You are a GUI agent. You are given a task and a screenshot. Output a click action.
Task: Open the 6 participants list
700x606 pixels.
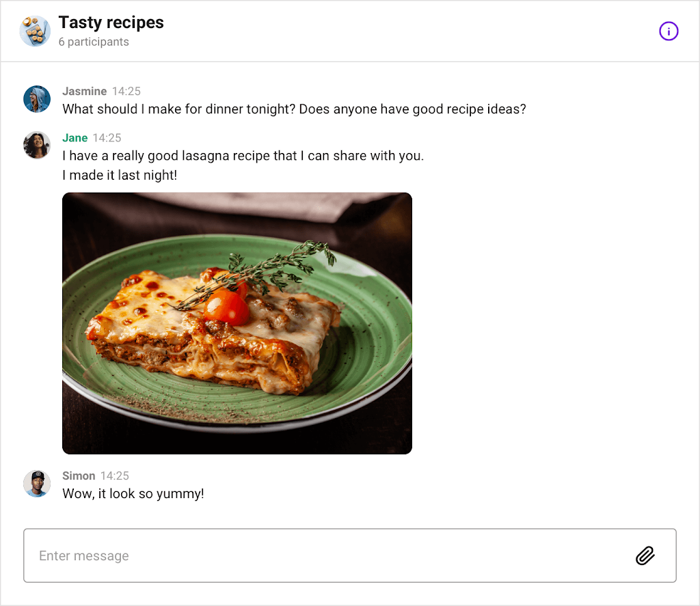pyautogui.click(x=94, y=42)
